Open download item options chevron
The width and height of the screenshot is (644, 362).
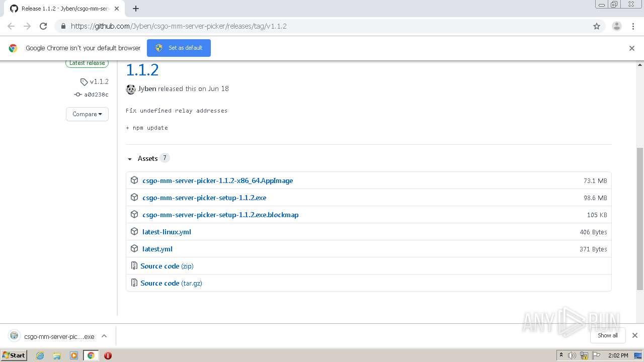104,336
